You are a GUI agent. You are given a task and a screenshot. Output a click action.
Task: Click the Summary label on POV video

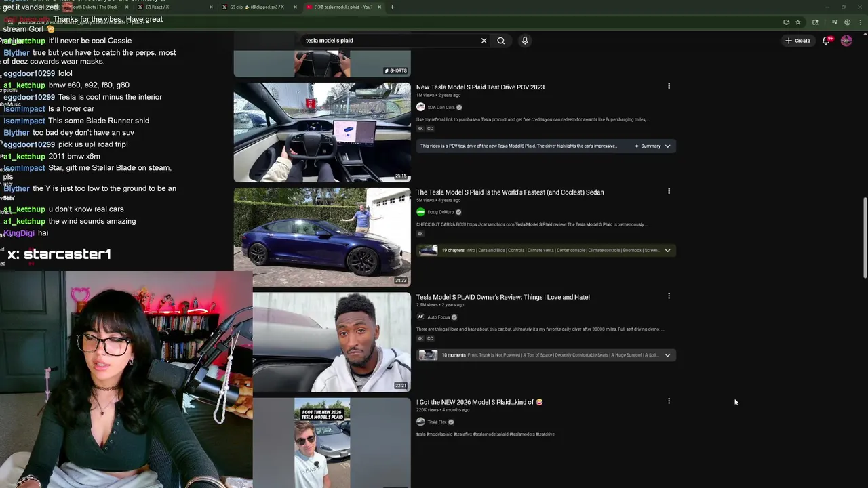pyautogui.click(x=650, y=146)
